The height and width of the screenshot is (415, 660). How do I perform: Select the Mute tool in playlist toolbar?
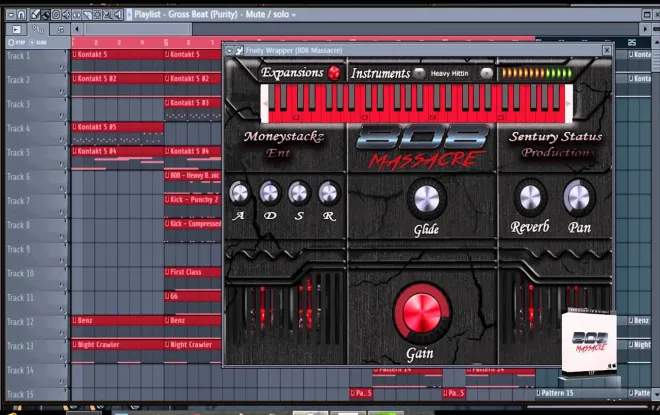66,15
